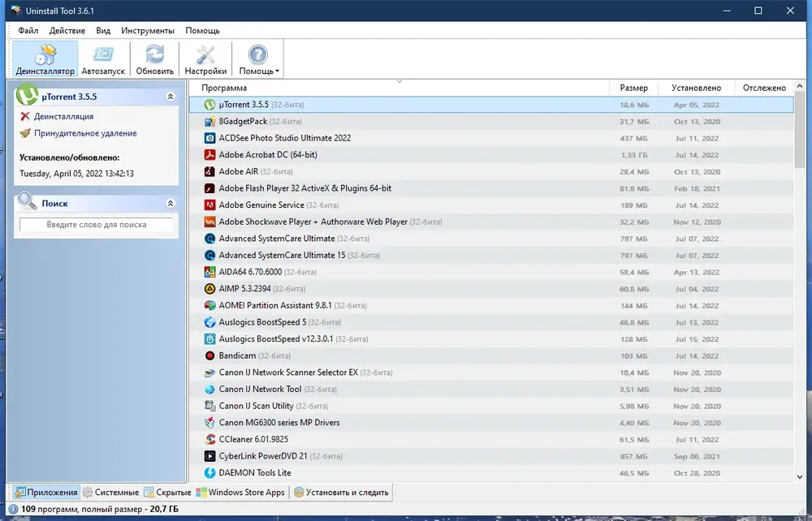Image resolution: width=812 pixels, height=521 pixels.
Task: Select the AOMEI Partition Assistant icon
Action: (209, 306)
